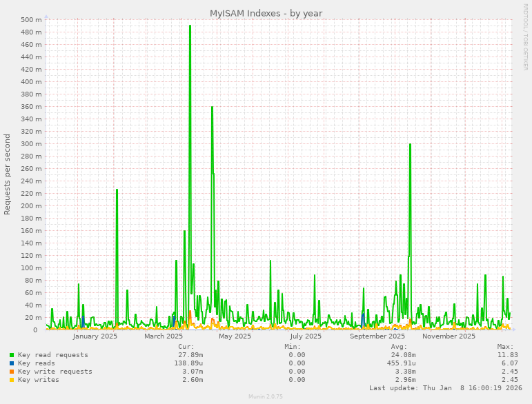Click the 'Cur:' column header
Screen dimensions: 532x404
(x=186, y=347)
